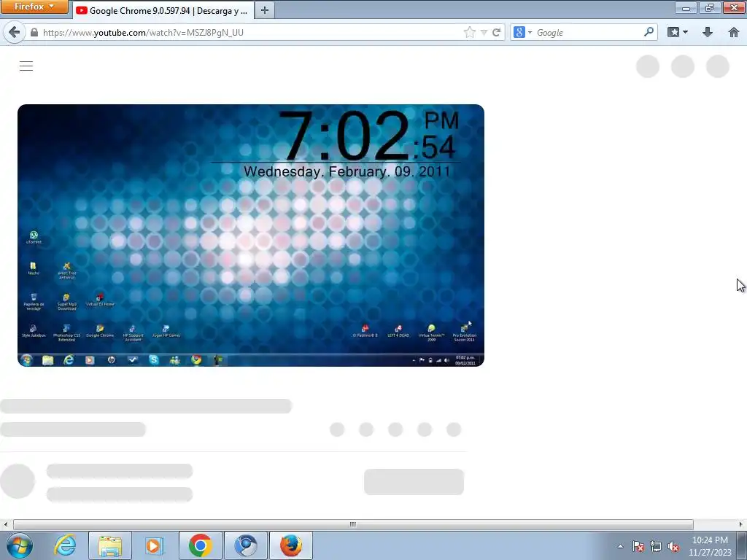This screenshot has height=560, width=747.
Task: Bookmark this page with the star icon
Action: point(469,32)
